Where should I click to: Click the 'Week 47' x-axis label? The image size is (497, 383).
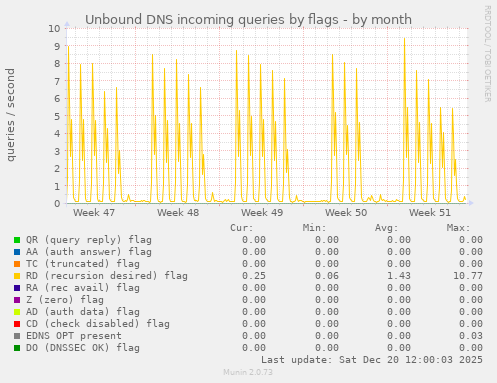[94, 213]
